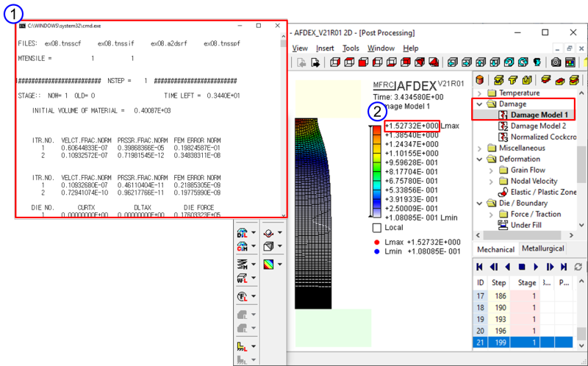Switch to the Metallurgical tab

(542, 249)
